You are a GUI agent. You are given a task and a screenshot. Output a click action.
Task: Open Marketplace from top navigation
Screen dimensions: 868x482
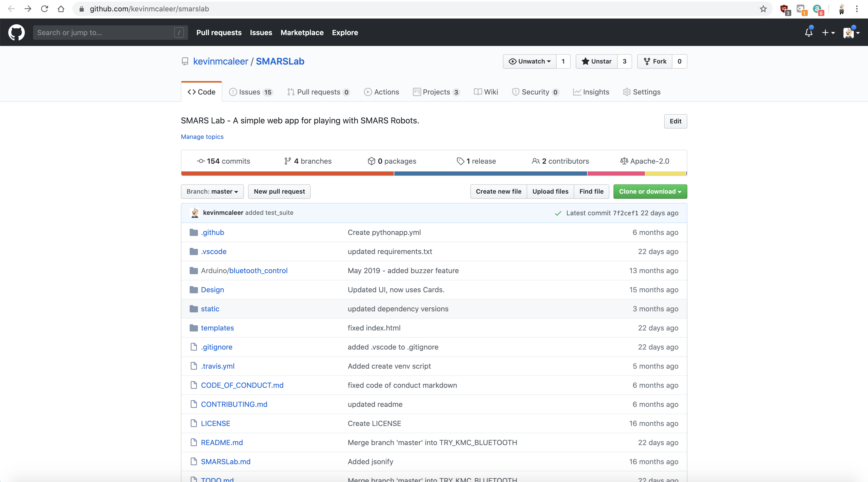[302, 33]
